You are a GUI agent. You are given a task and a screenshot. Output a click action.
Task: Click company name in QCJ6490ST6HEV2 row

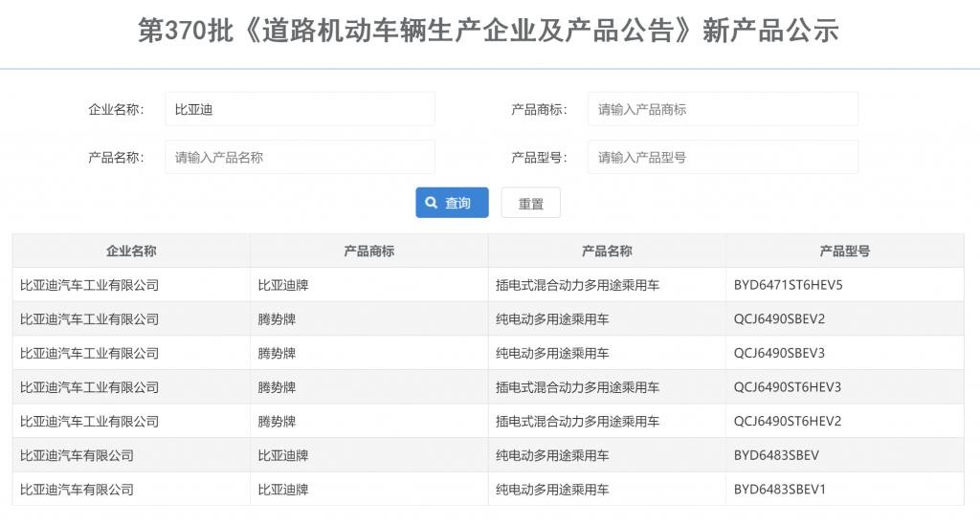pyautogui.click(x=89, y=422)
